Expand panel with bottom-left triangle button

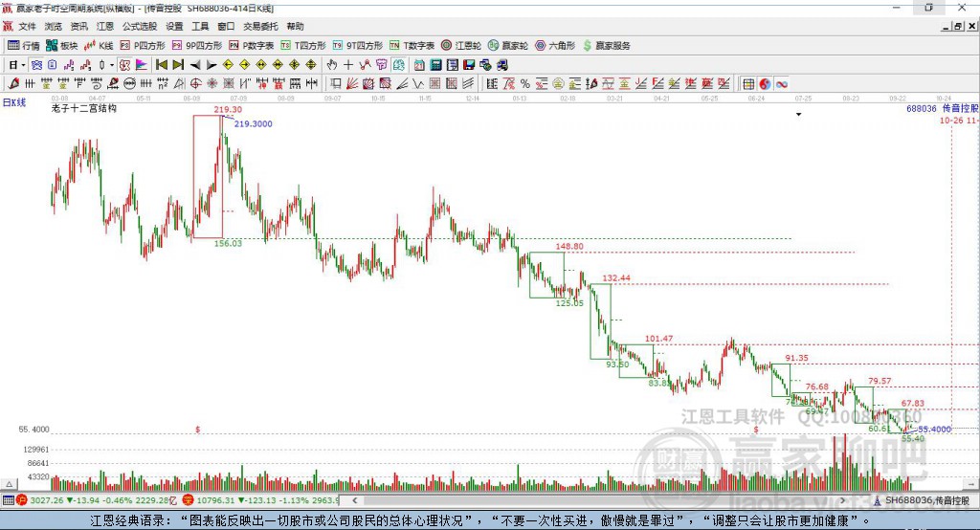[x=9, y=484]
